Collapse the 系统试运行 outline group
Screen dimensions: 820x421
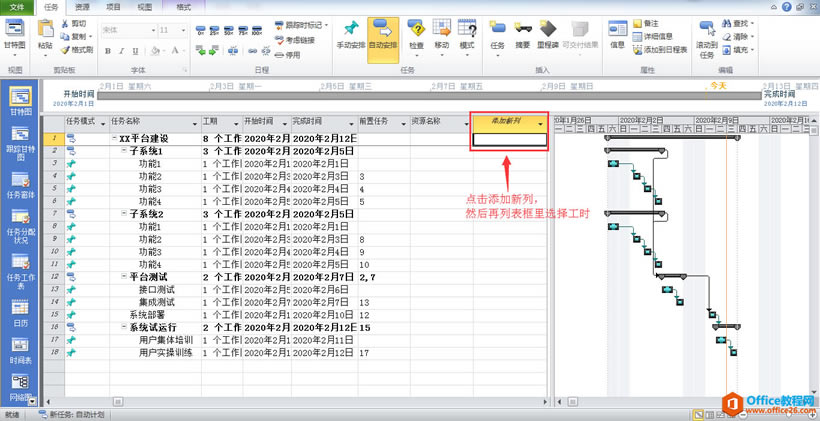(x=123, y=327)
